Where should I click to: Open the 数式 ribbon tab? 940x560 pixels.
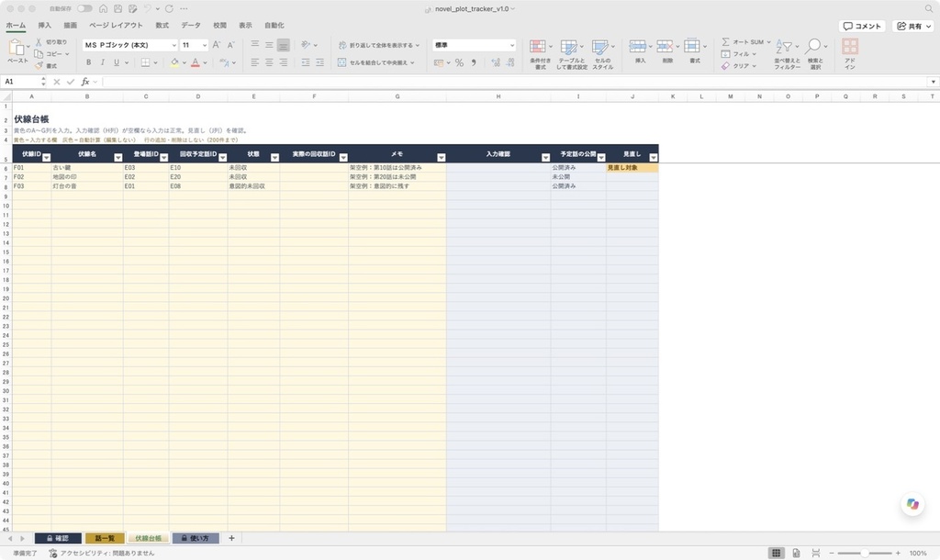point(162,25)
